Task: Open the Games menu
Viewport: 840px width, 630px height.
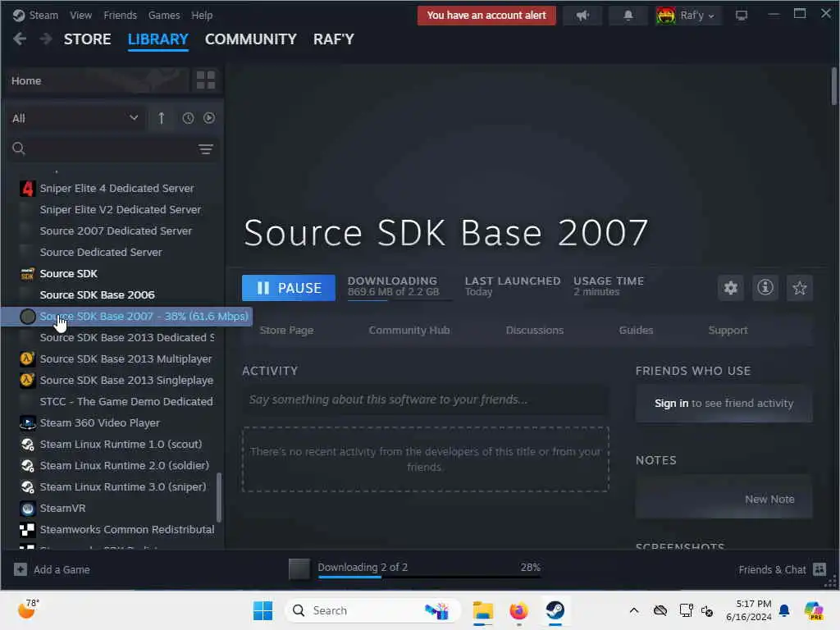Action: [164, 15]
